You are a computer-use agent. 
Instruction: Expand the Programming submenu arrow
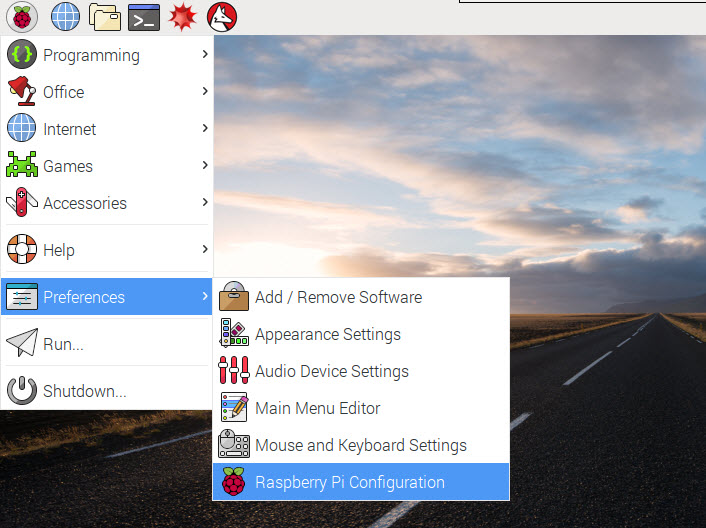pos(205,54)
